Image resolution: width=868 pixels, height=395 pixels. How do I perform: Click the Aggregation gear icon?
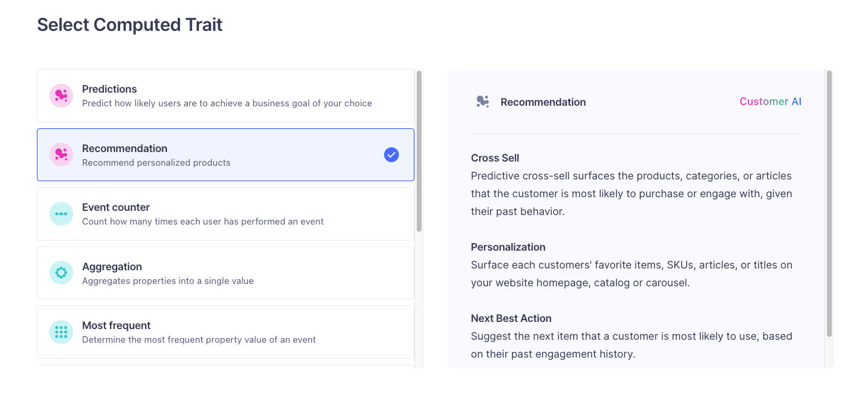click(61, 273)
